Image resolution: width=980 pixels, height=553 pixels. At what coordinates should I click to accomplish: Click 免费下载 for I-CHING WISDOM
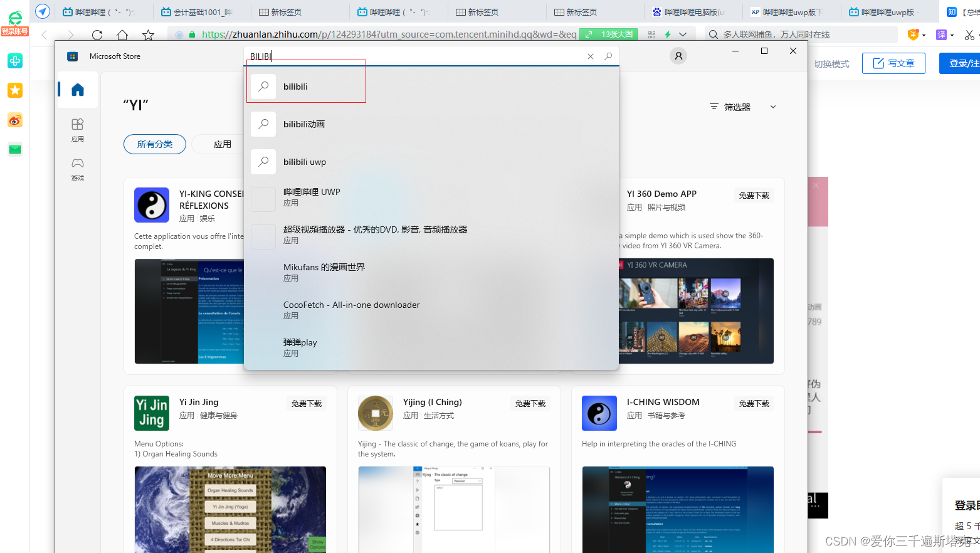coord(754,404)
